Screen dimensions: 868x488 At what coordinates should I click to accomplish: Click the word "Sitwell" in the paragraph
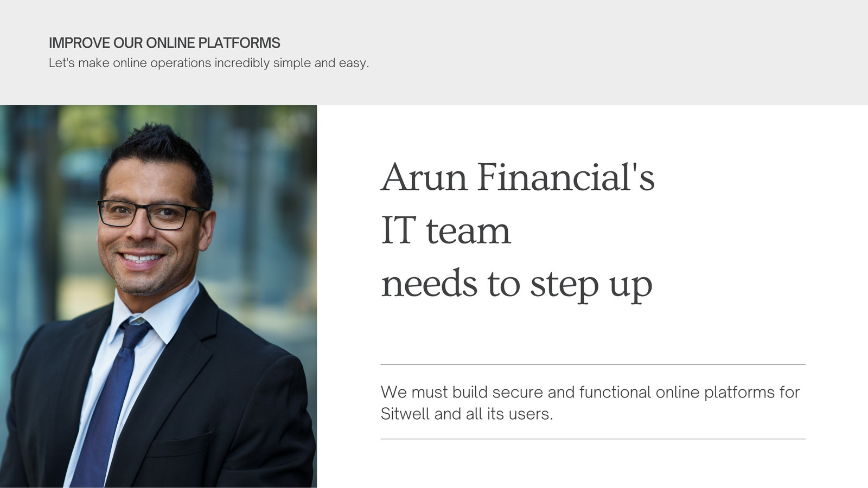[x=405, y=414]
